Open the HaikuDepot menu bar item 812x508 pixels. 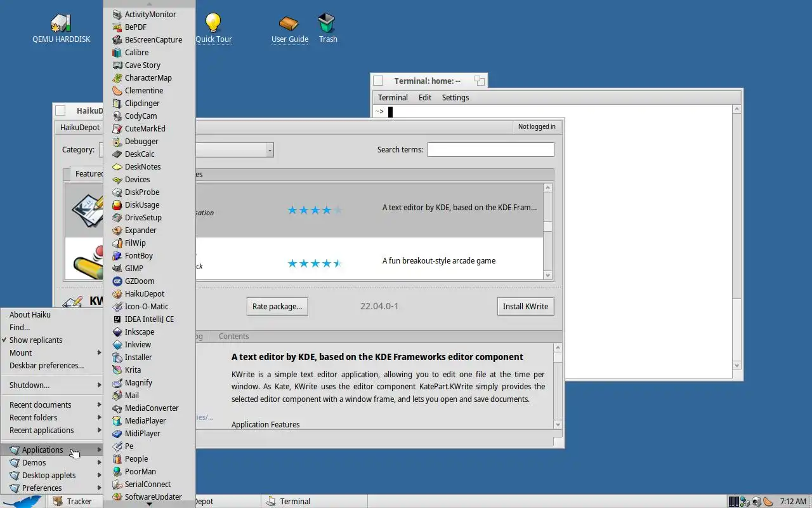point(80,127)
